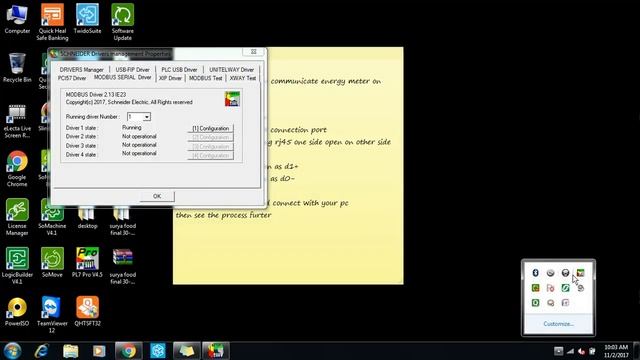Launch eLecta Live Screen Recorder shortcut
The height and width of the screenshot is (360, 640).
pos(17,120)
